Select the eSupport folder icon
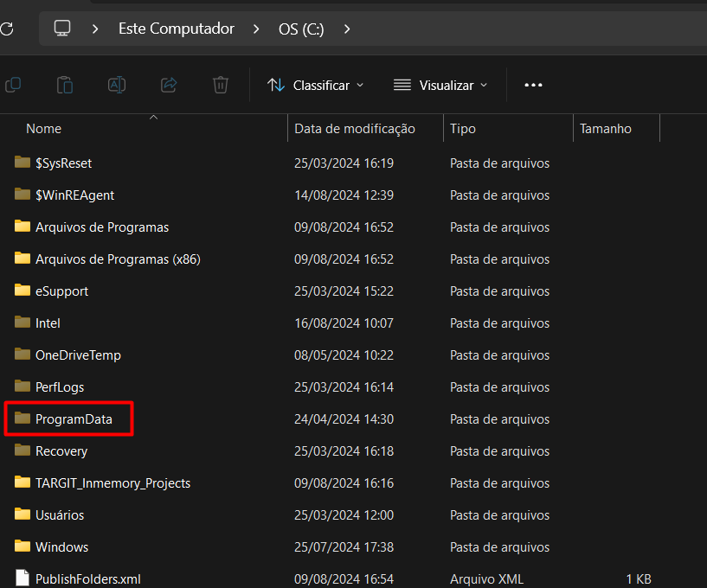The image size is (707, 588). [x=22, y=290]
